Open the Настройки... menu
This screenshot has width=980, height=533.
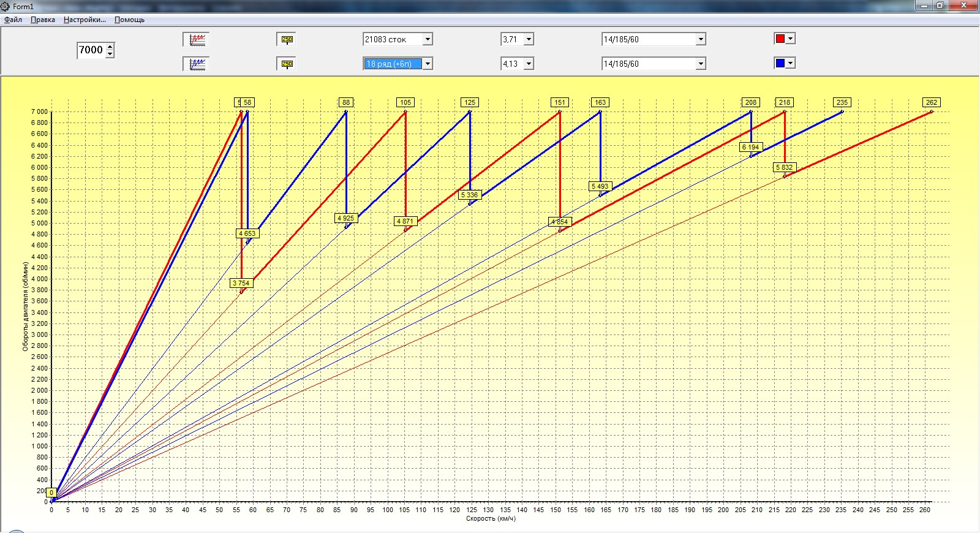coord(85,20)
